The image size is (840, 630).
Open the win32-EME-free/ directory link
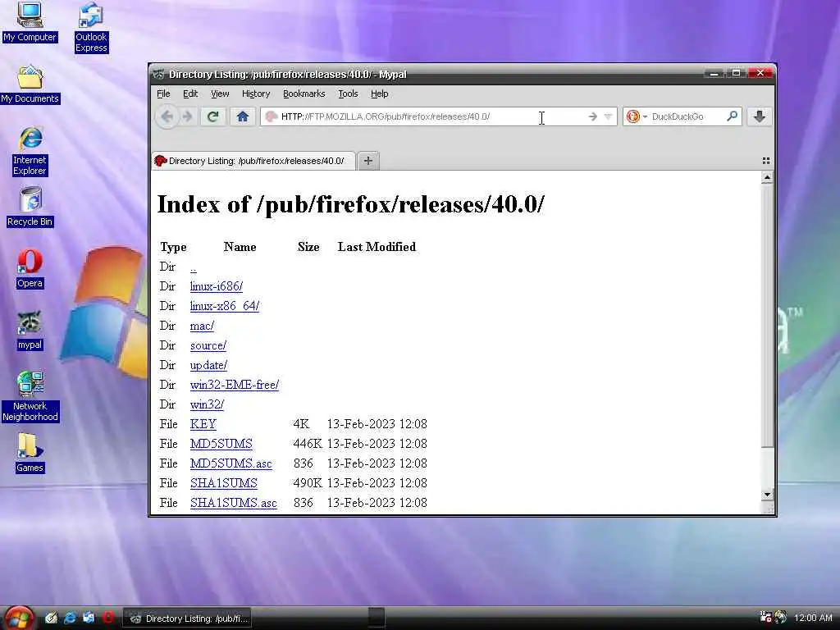235,385
